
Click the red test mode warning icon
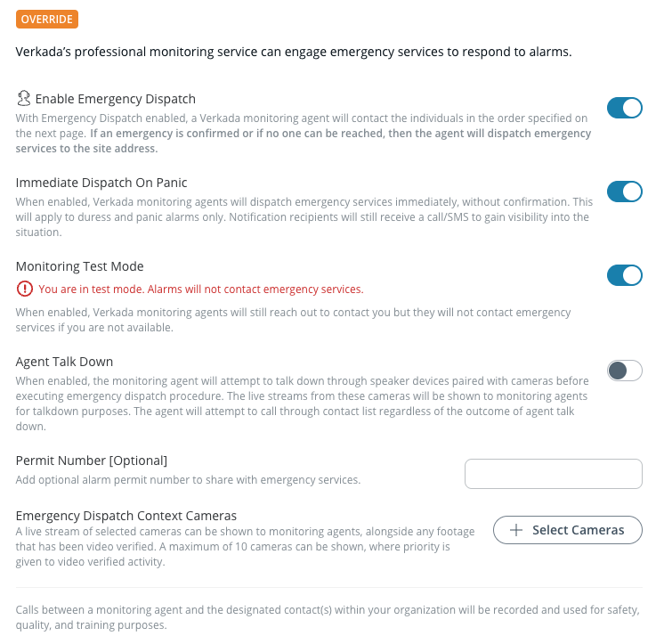[24, 289]
